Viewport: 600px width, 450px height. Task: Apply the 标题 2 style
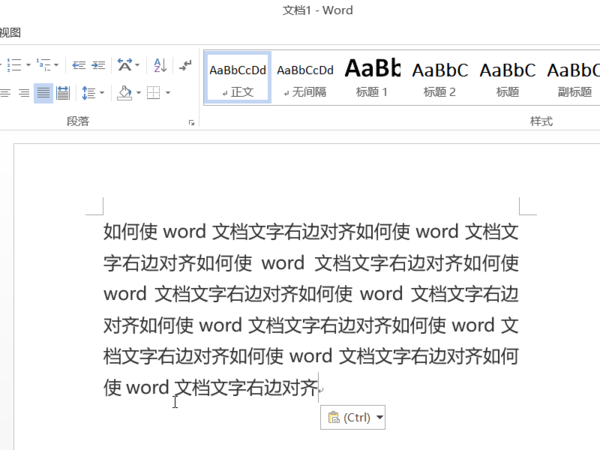(x=440, y=78)
